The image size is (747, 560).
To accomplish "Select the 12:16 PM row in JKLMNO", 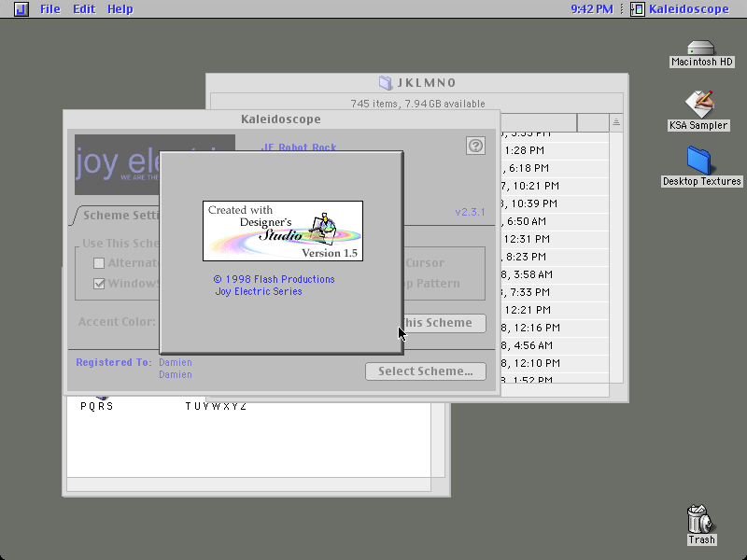I will coord(555,328).
